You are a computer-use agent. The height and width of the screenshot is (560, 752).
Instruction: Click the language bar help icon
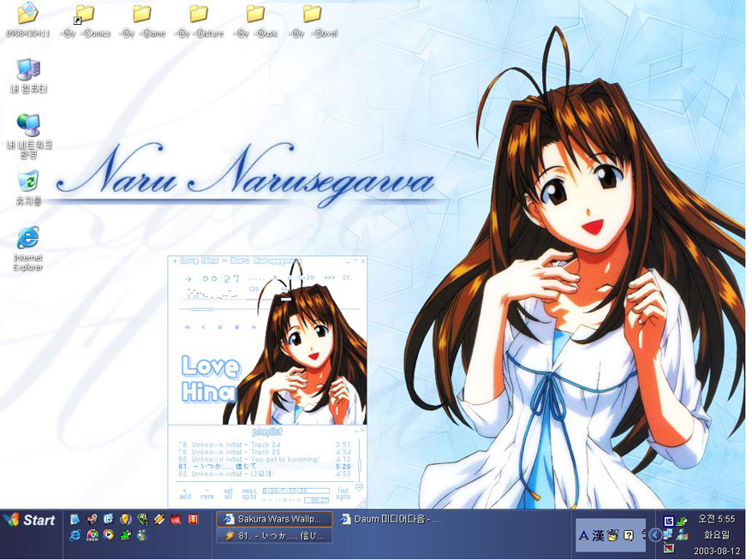pos(629,535)
